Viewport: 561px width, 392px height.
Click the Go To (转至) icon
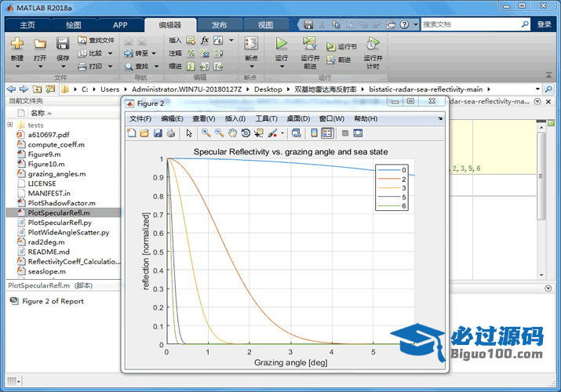click(x=129, y=53)
